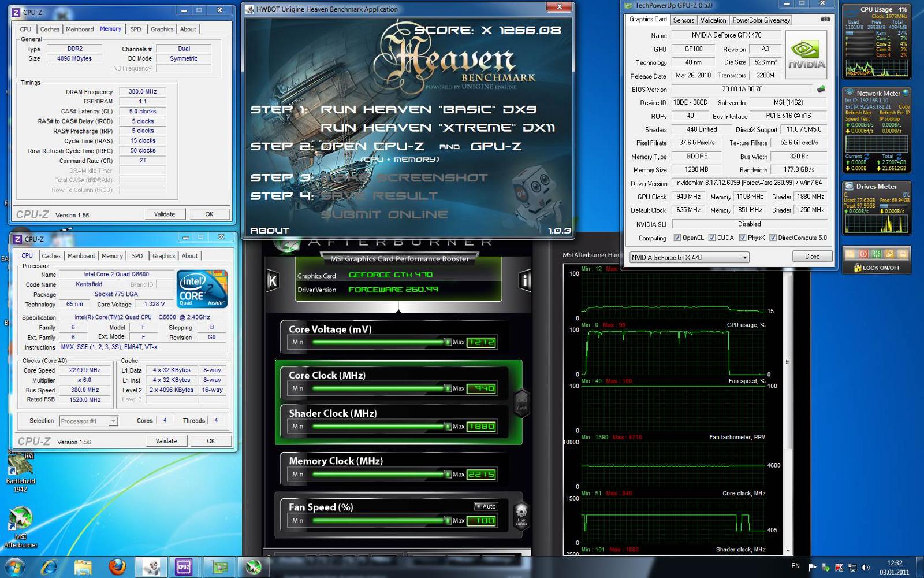
Task: Open the Processor #1 selection dropdown
Action: [x=88, y=421]
